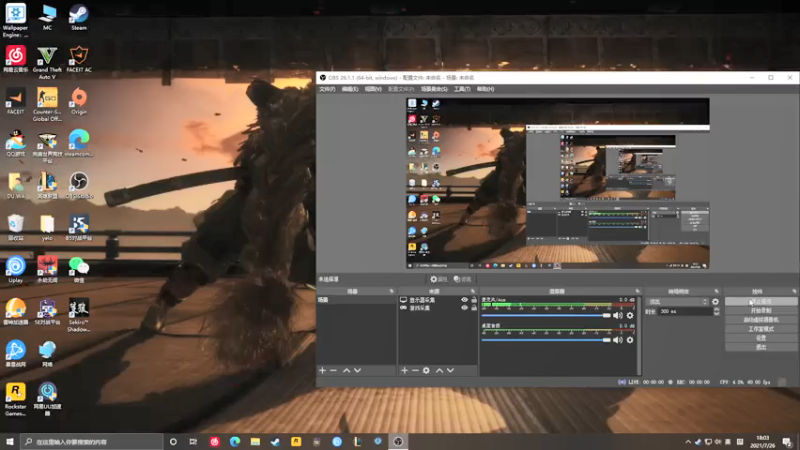Viewport: 800px width, 450px height.
Task: Click the start recording button
Action: point(761,311)
